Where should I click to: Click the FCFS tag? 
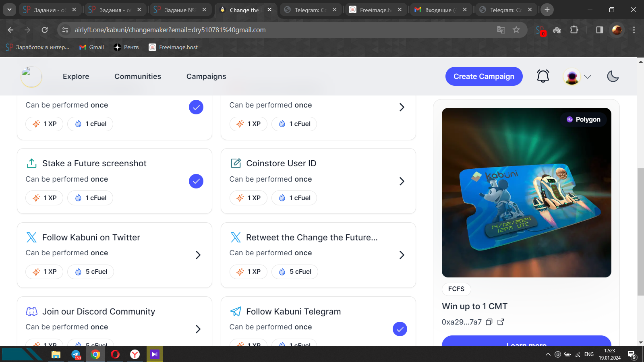[x=456, y=289]
